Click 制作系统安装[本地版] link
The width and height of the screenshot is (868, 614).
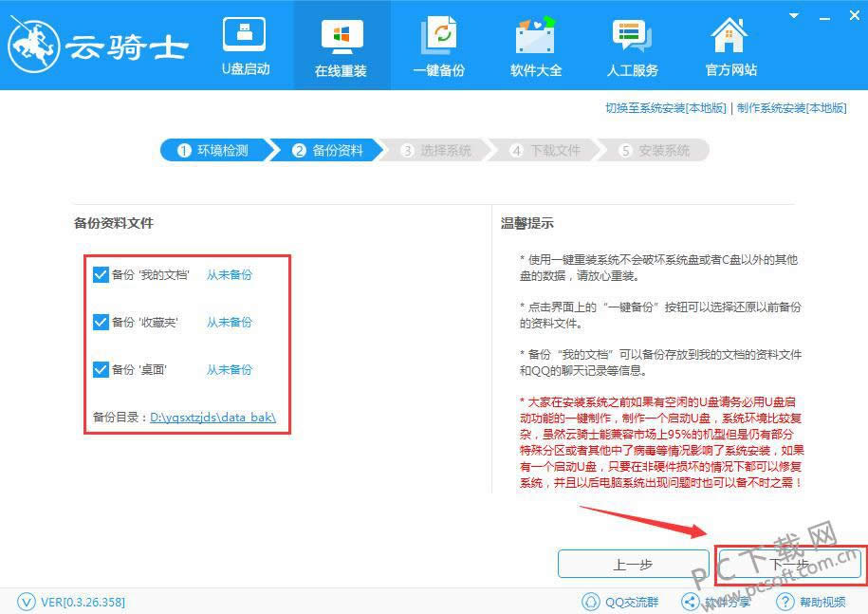click(791, 108)
